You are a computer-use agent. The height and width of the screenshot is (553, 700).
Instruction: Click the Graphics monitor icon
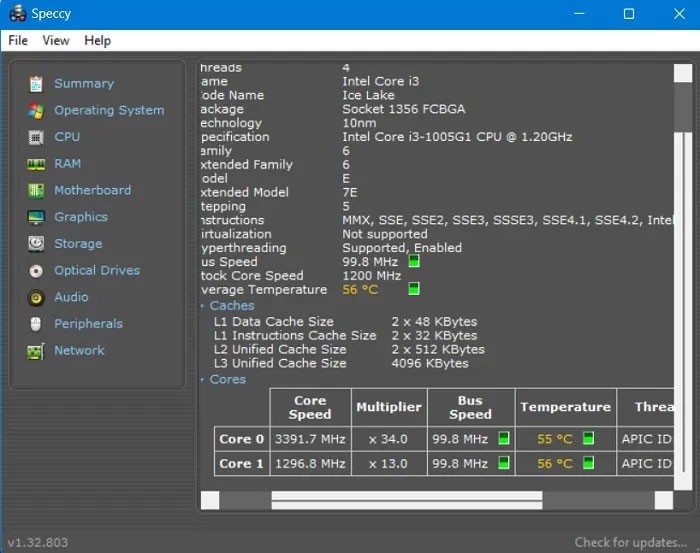[x=36, y=217]
